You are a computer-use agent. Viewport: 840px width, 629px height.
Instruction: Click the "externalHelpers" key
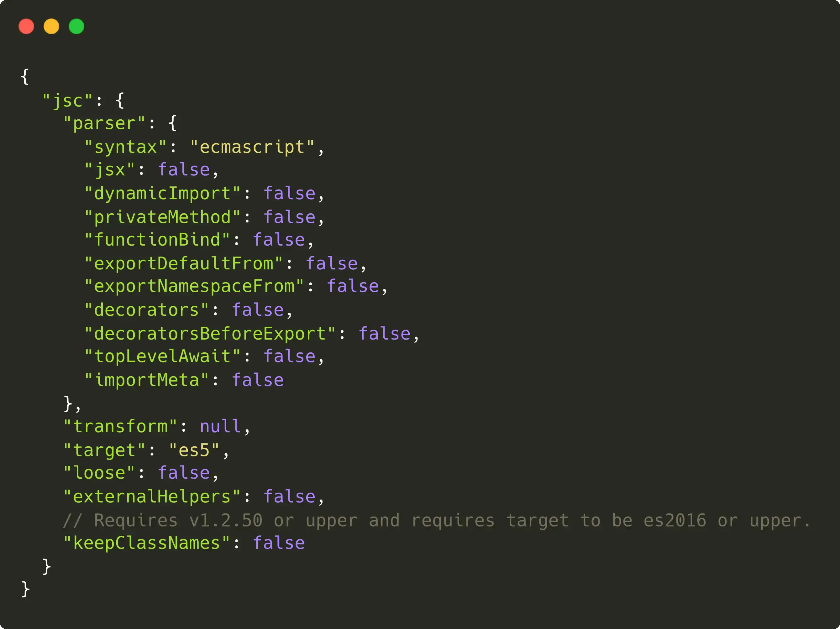point(151,496)
